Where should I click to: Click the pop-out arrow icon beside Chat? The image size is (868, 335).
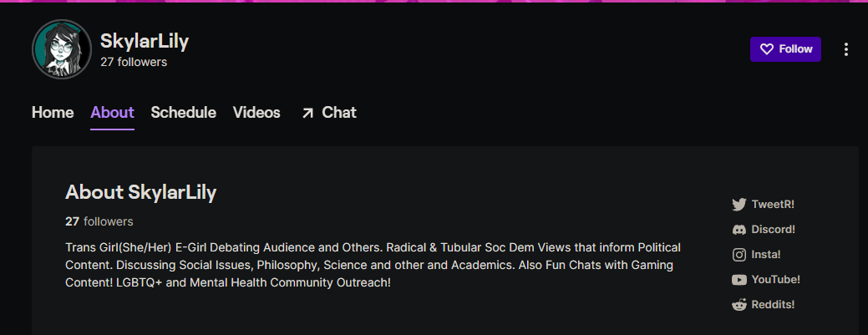[x=307, y=114]
